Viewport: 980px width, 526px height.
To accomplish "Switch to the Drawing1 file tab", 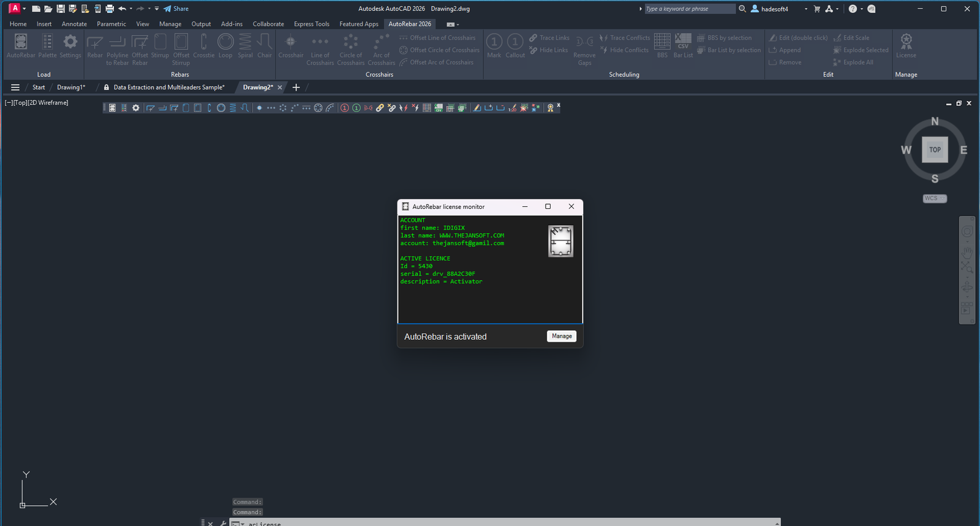I will 71,88.
